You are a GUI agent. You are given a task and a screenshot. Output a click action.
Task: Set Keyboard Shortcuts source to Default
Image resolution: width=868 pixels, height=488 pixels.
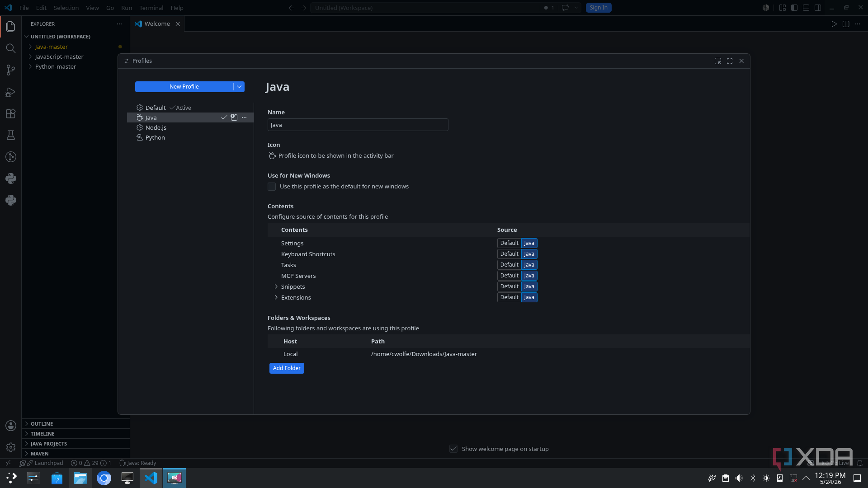[509, 254]
